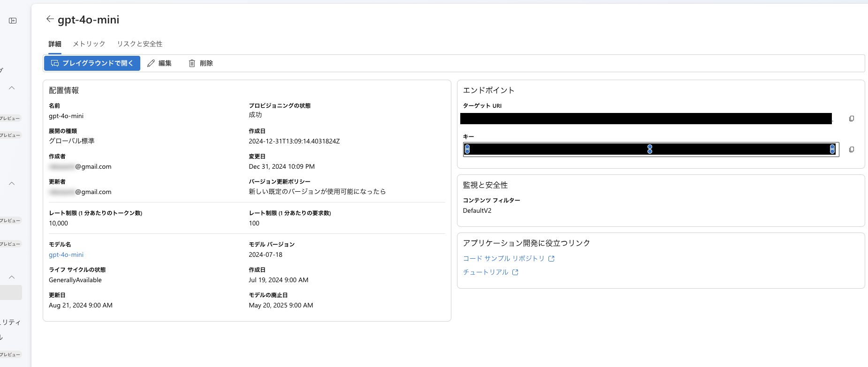Click the 編集 button

click(160, 63)
